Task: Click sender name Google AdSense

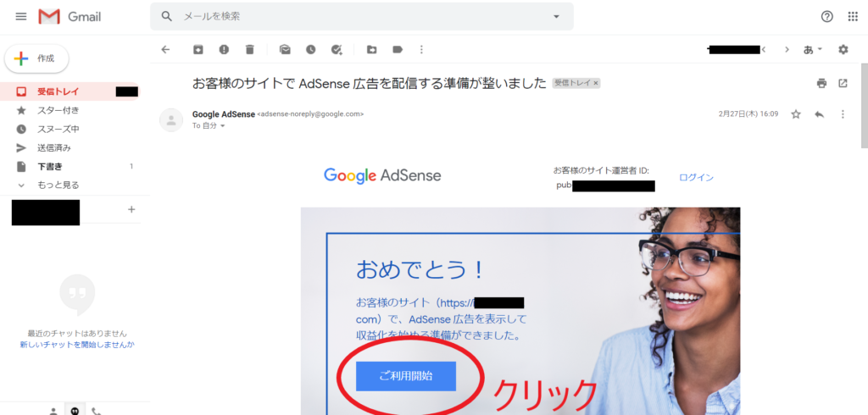Action: [x=224, y=114]
